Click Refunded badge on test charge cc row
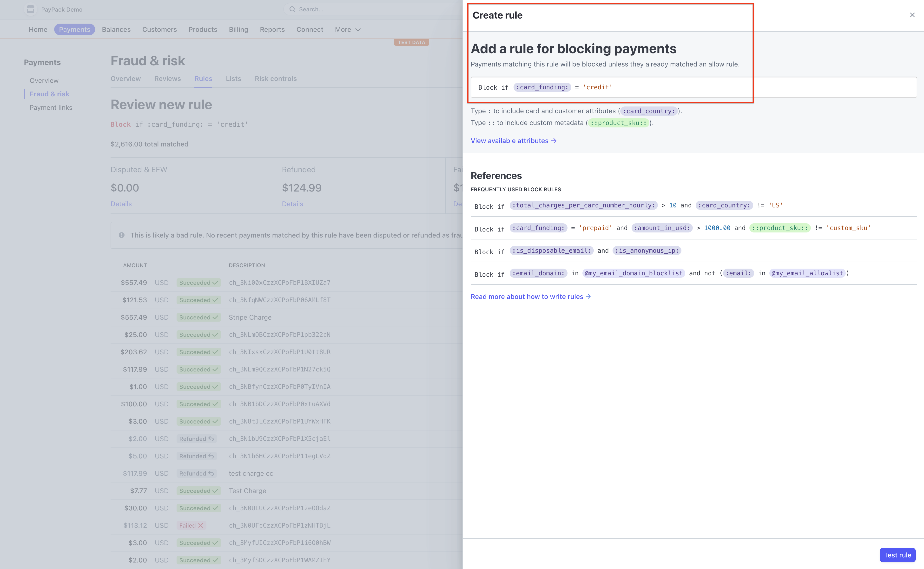Image resolution: width=924 pixels, height=569 pixels. point(196,473)
